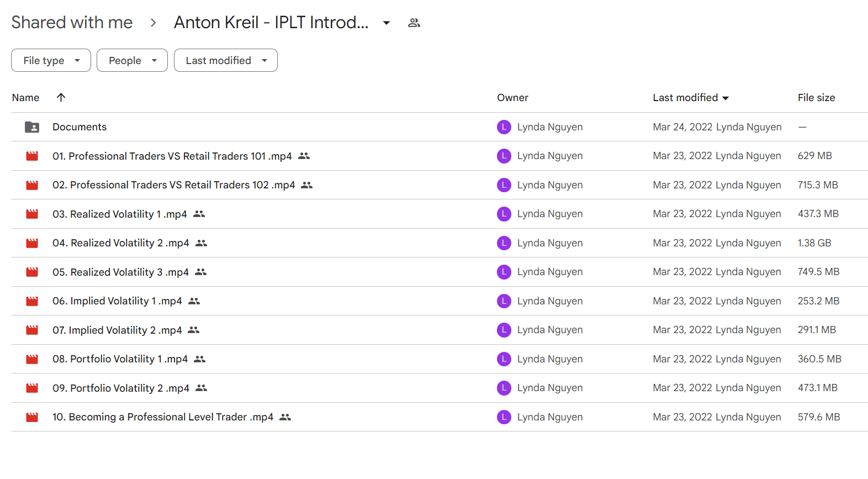Click the shared folder icon for Documents

point(32,127)
